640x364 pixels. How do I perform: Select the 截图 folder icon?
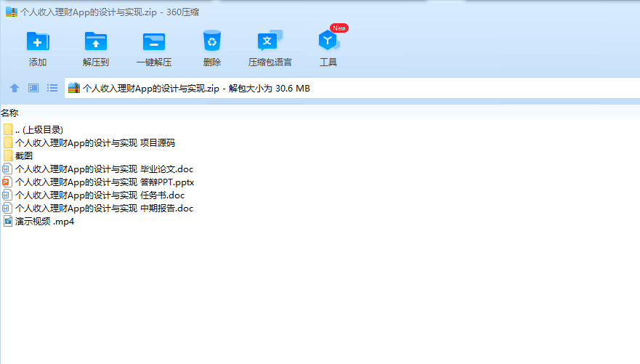coord(8,155)
